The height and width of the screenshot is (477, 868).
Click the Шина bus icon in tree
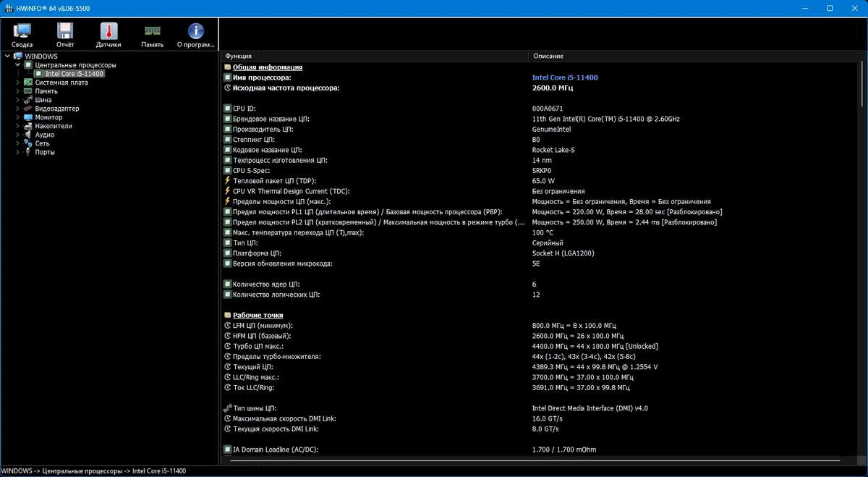coord(28,100)
